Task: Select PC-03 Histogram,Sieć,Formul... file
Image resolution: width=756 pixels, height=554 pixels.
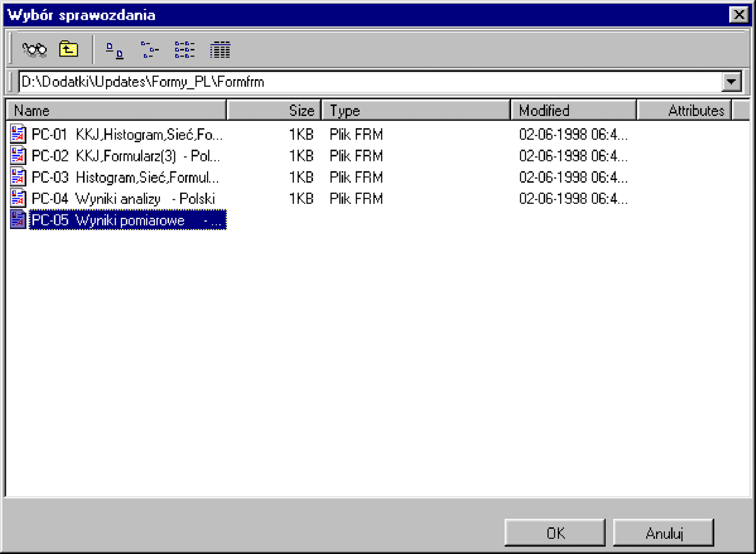Action: pyautogui.click(x=125, y=178)
